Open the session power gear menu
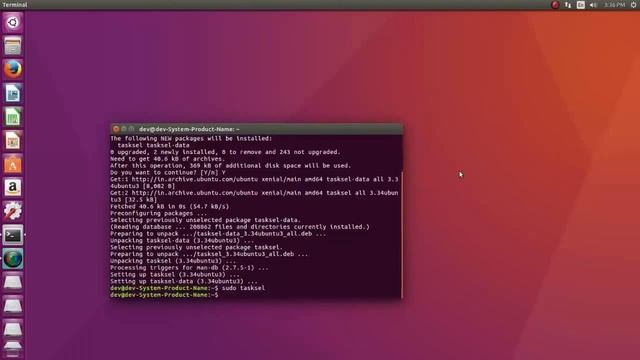This screenshot has width=640, height=360. (633, 5)
